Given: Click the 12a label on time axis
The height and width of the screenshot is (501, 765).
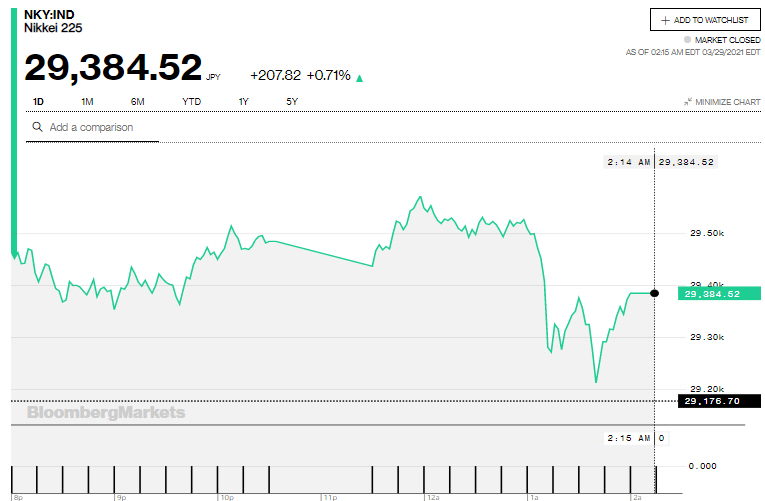Looking at the screenshot, I should [432, 496].
